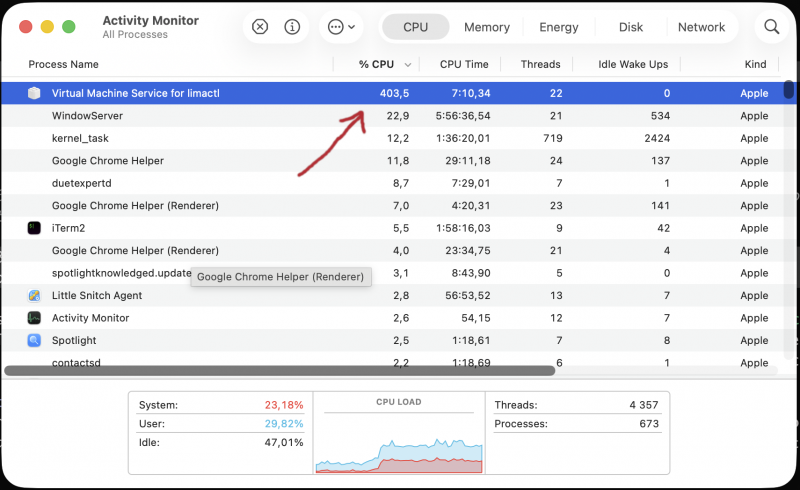Switch to the CPU tab
Screen dimensions: 800x490
pyautogui.click(x=415, y=27)
